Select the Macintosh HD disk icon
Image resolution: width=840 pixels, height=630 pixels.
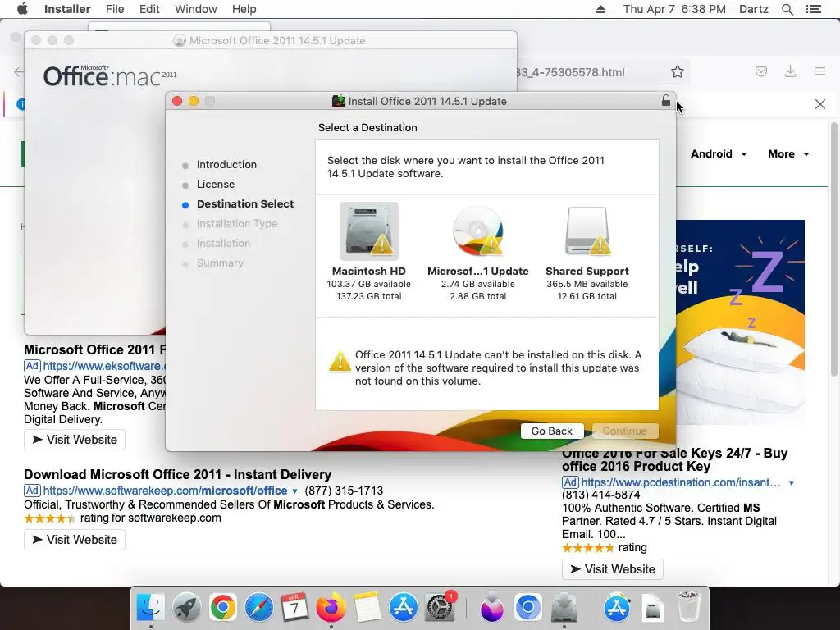coord(368,231)
